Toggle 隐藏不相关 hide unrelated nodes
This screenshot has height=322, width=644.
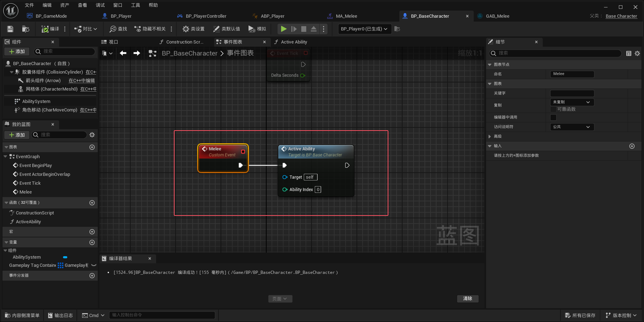click(x=150, y=29)
